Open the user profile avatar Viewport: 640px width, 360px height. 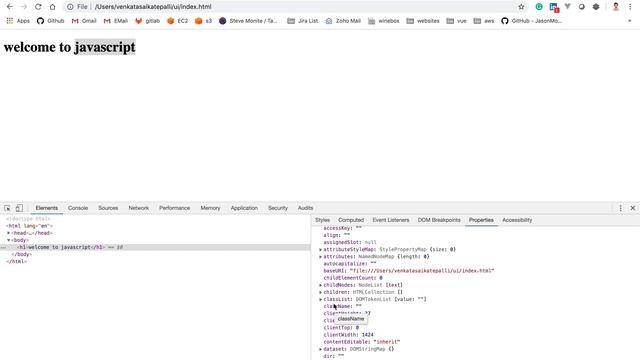coord(616,7)
